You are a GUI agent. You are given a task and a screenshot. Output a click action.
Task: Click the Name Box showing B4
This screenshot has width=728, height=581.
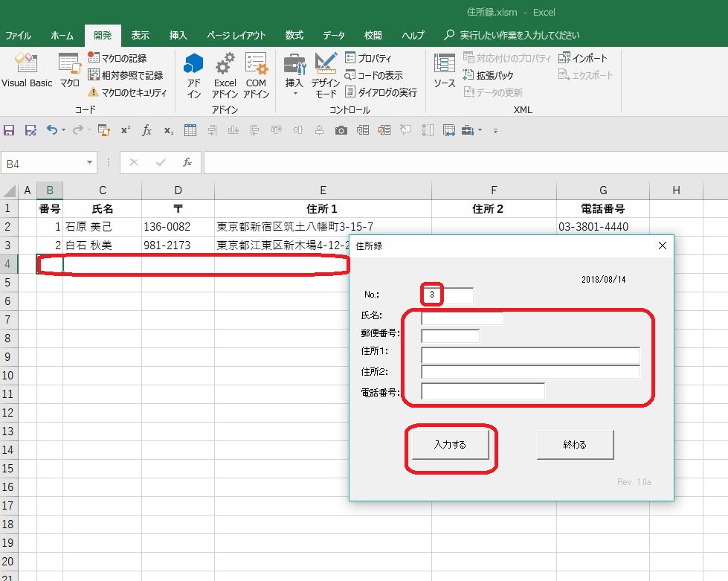click(x=43, y=163)
